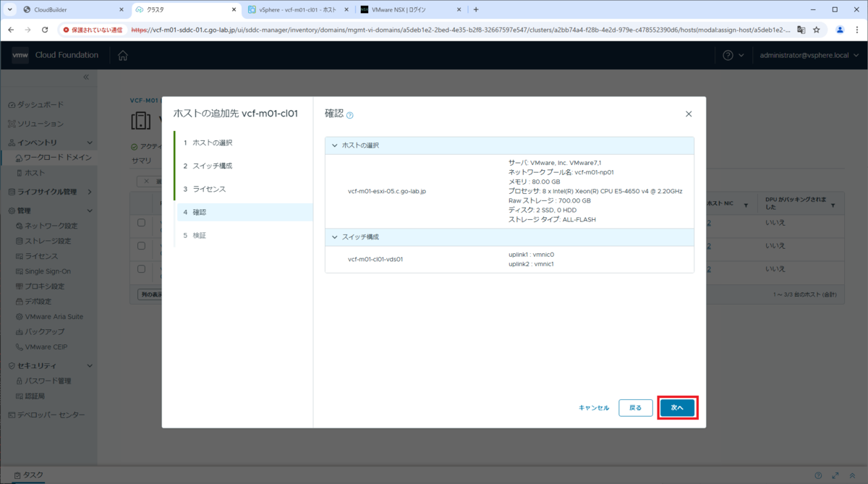Image resolution: width=868 pixels, height=484 pixels.
Task: Open デポ設定 in sidebar
Action: click(34, 301)
